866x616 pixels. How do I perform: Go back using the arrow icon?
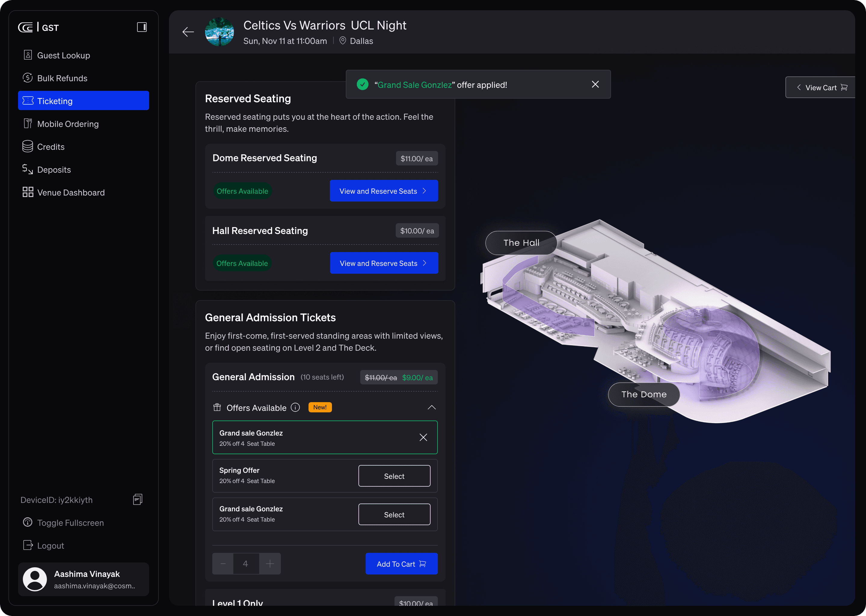point(188,32)
